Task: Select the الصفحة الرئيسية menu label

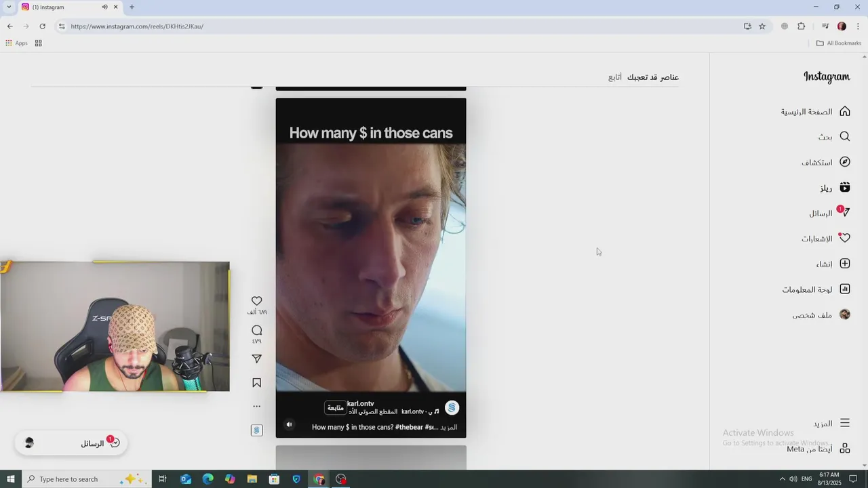Action: (x=806, y=112)
